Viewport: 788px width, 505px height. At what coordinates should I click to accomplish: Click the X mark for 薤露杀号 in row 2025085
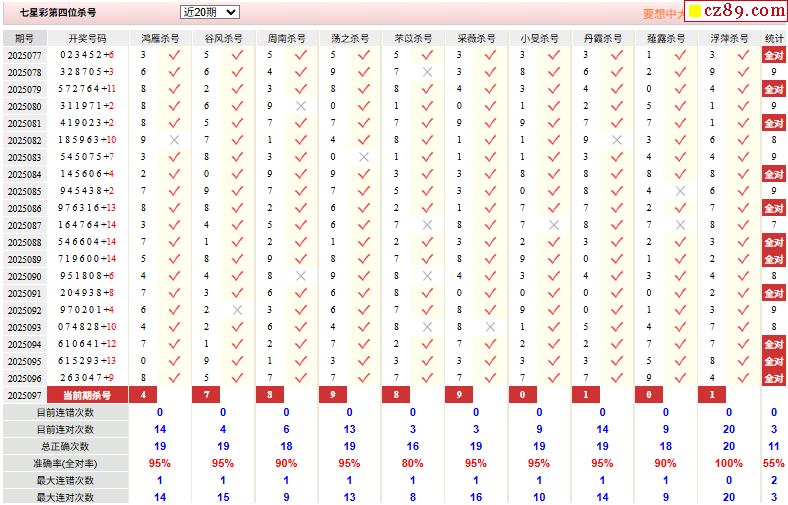tap(680, 191)
